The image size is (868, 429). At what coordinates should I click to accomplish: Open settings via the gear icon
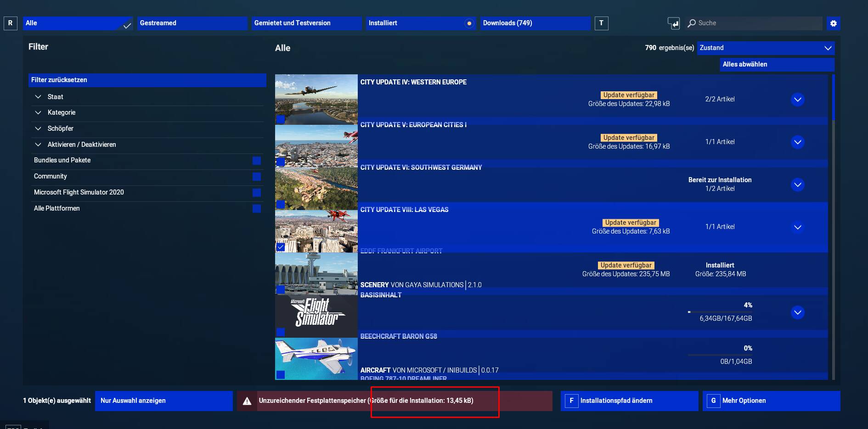(833, 23)
